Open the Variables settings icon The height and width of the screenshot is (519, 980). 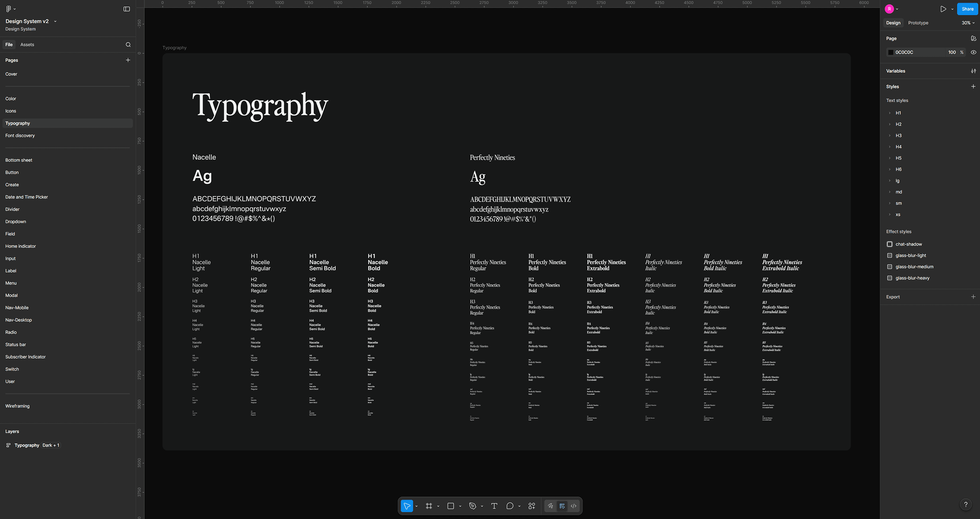(x=973, y=71)
